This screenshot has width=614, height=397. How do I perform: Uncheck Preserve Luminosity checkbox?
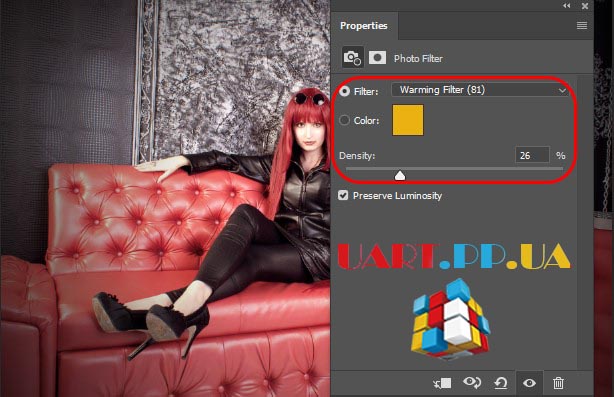pyautogui.click(x=343, y=195)
